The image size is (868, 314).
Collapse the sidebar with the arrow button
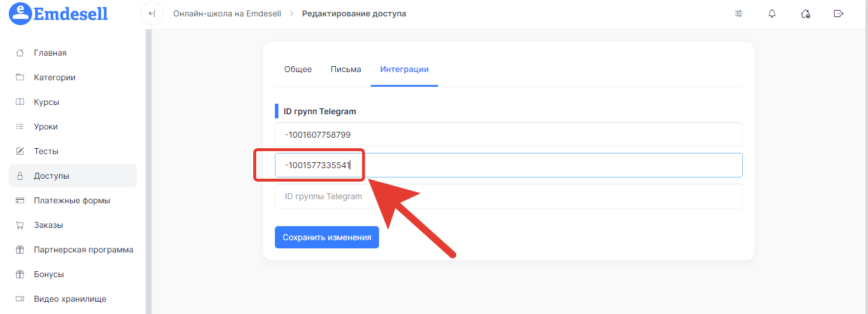click(152, 13)
